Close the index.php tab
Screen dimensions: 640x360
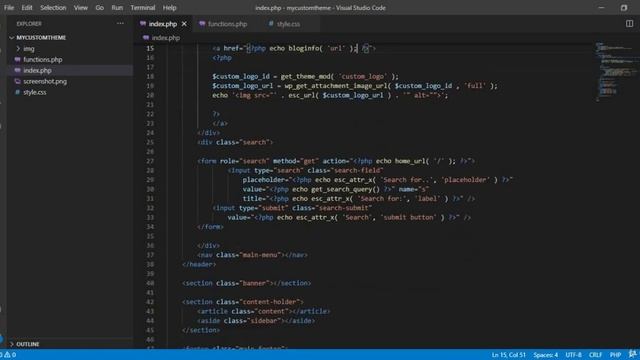click(184, 24)
